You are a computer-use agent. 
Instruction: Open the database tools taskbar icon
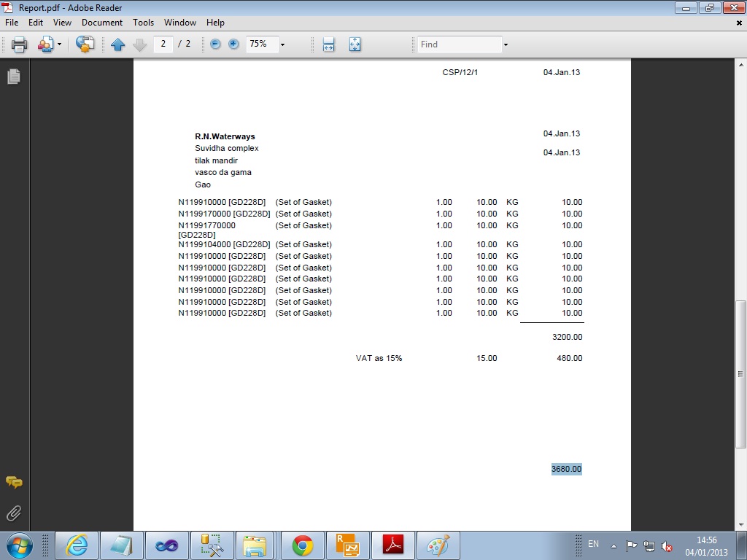click(x=212, y=545)
